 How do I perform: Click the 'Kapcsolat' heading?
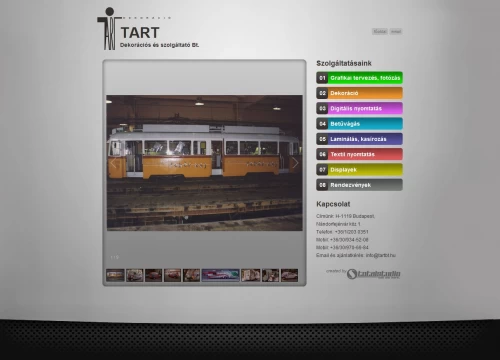333,204
